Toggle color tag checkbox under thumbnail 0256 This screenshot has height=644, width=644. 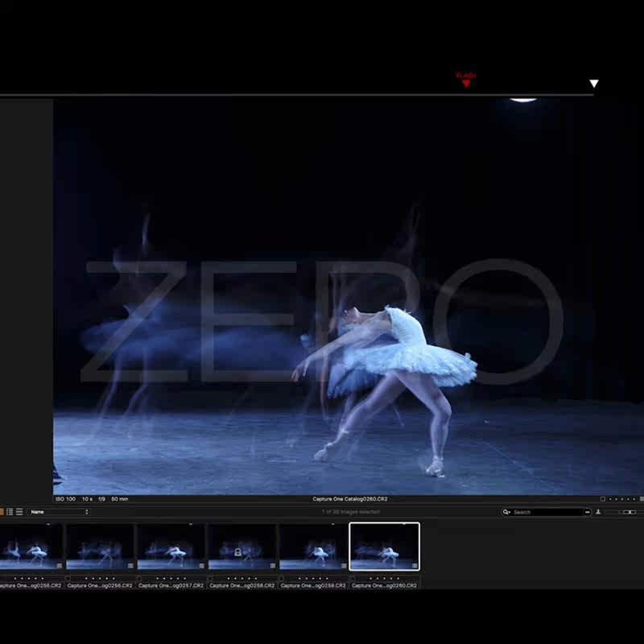pos(68,578)
